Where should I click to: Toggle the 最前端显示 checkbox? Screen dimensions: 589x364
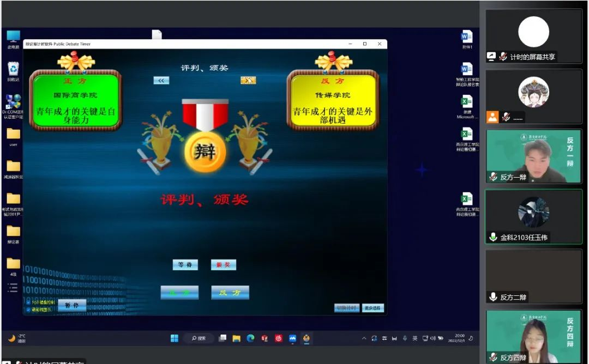pyautogui.click(x=28, y=310)
